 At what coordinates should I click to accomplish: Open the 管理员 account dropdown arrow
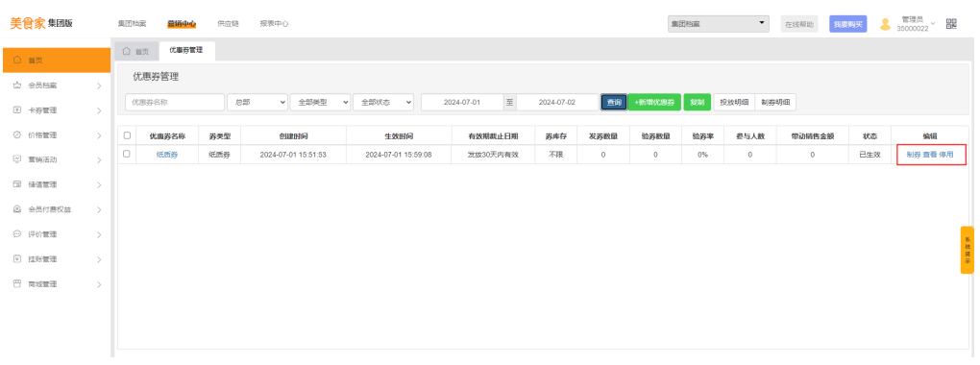click(x=933, y=24)
